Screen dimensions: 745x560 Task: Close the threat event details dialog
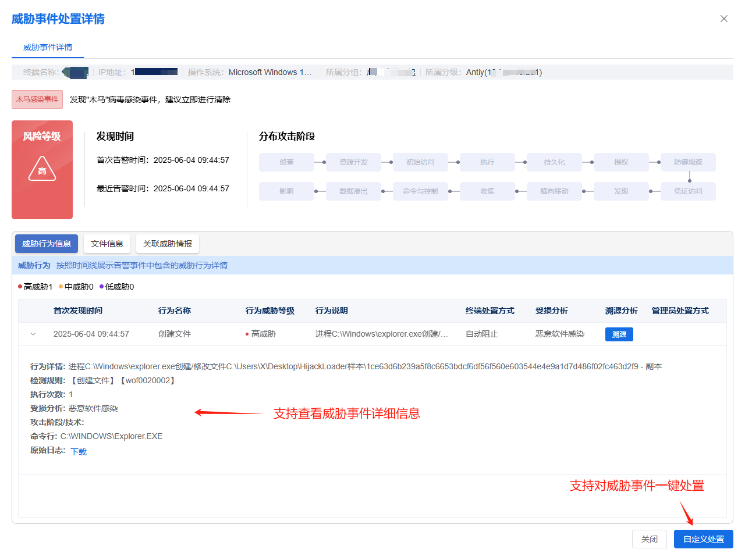723,19
